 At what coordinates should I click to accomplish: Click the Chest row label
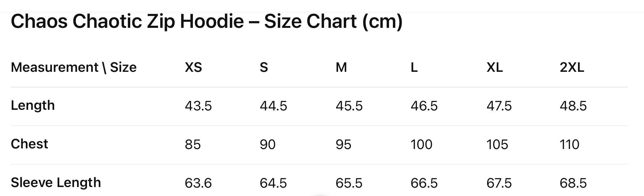29,144
